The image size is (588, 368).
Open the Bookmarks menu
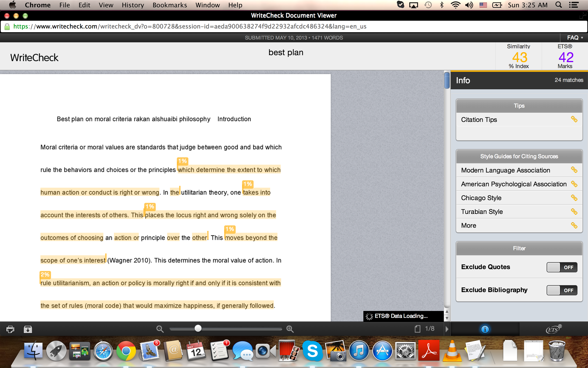pyautogui.click(x=170, y=5)
